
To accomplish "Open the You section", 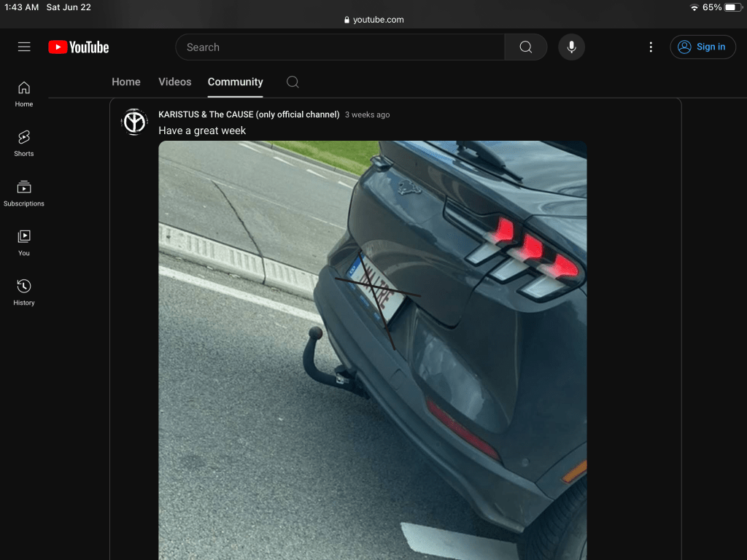I will click(24, 243).
